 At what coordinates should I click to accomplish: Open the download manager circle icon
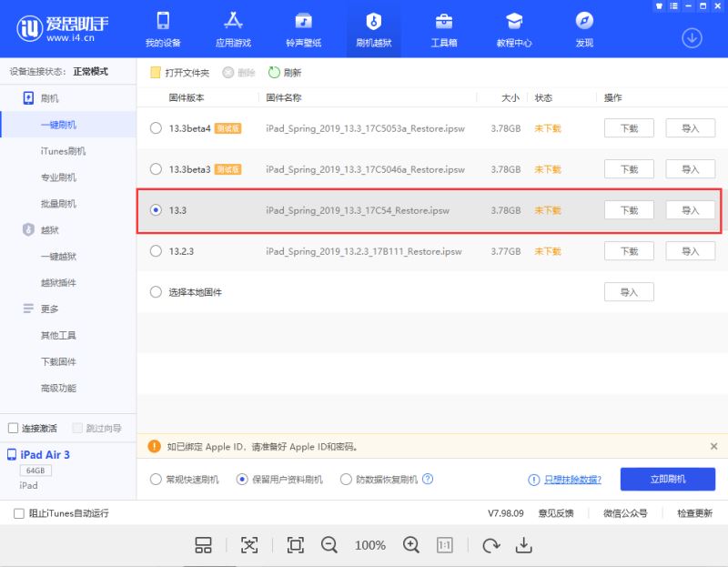pos(692,38)
